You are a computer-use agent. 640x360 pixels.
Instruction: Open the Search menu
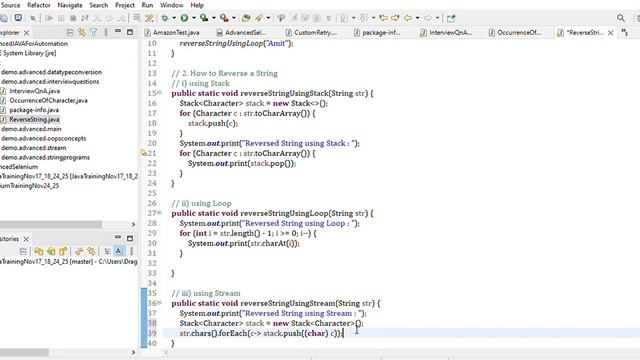click(99, 5)
